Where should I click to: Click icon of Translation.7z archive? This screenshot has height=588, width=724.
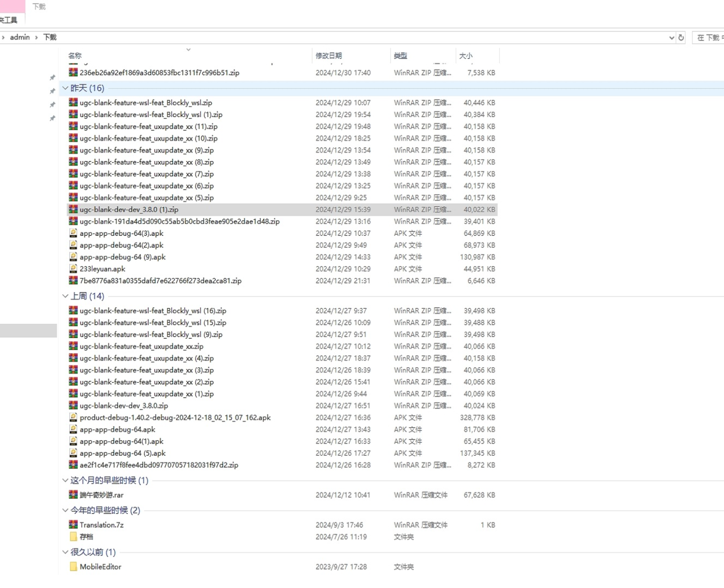(73, 525)
